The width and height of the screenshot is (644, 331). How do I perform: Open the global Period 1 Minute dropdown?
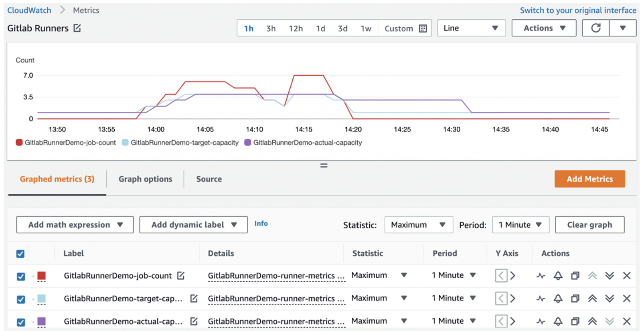pyautogui.click(x=520, y=225)
